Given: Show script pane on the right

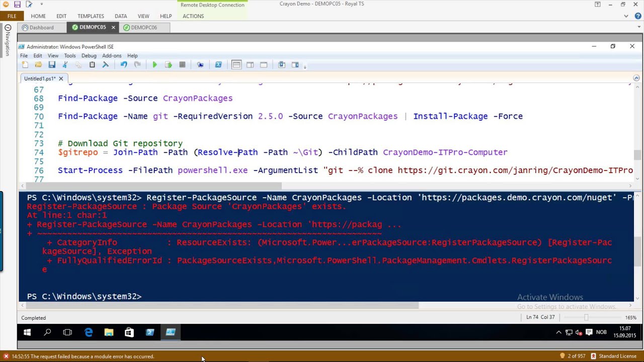Looking at the screenshot, I should click(x=250, y=65).
